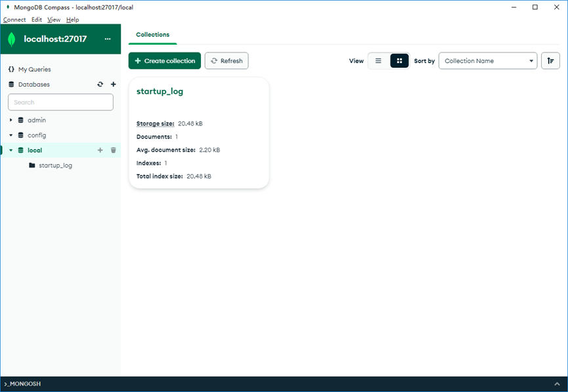Expand the admin database tree item
Screen dimensions: 568x392
click(x=11, y=120)
